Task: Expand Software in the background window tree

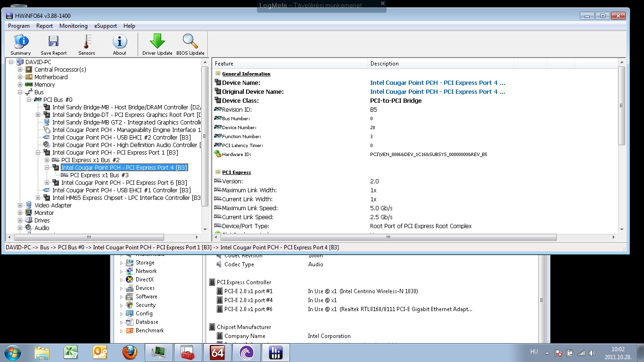Action: click(122, 297)
